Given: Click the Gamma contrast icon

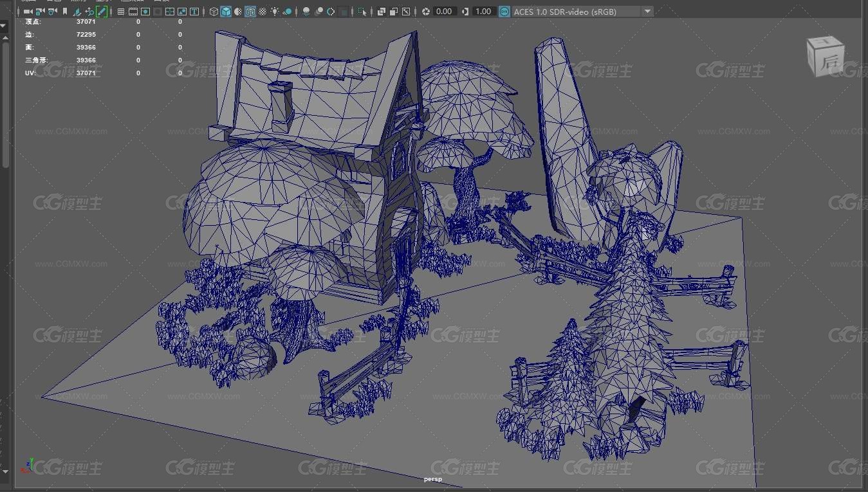Looking at the screenshot, I should [465, 12].
